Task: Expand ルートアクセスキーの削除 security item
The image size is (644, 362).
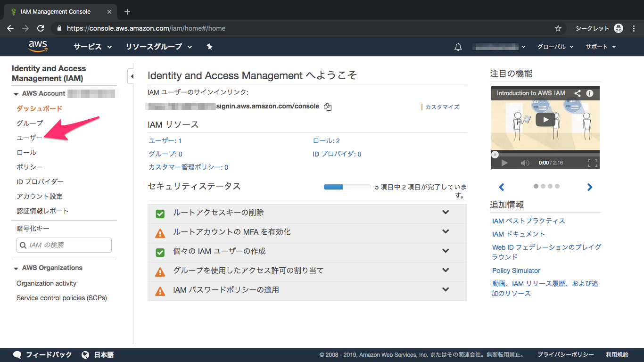Action: pos(445,213)
